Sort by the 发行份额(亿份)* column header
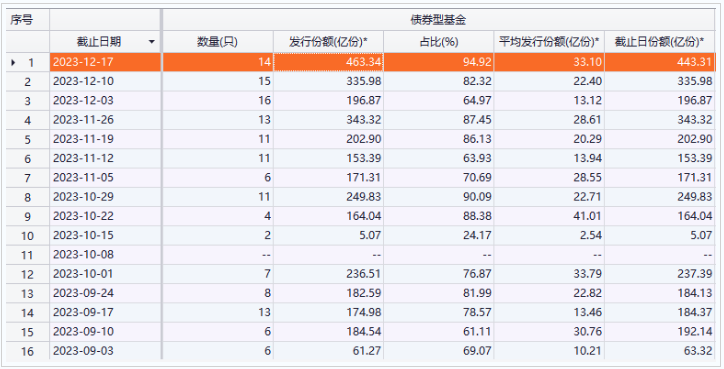The image size is (724, 369). 328,42
